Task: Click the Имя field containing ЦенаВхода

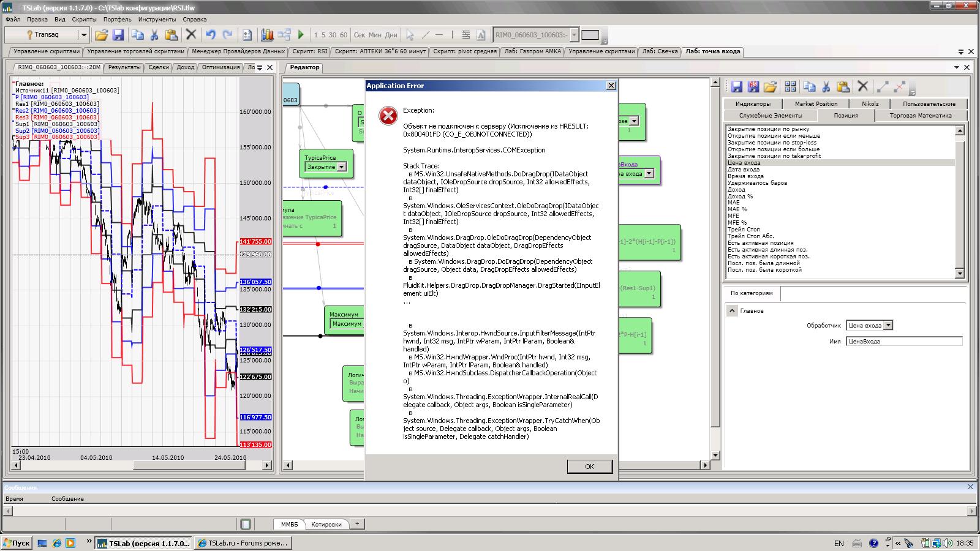Action: pos(903,342)
